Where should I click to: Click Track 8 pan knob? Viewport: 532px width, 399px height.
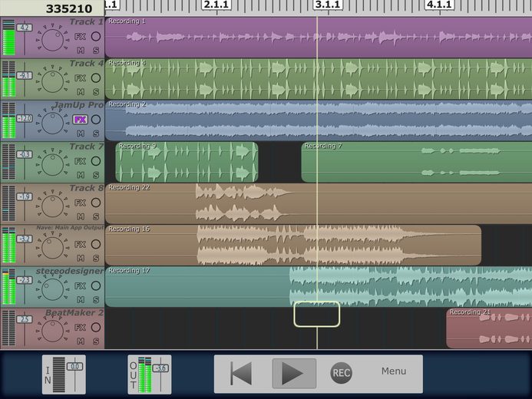[53, 206]
